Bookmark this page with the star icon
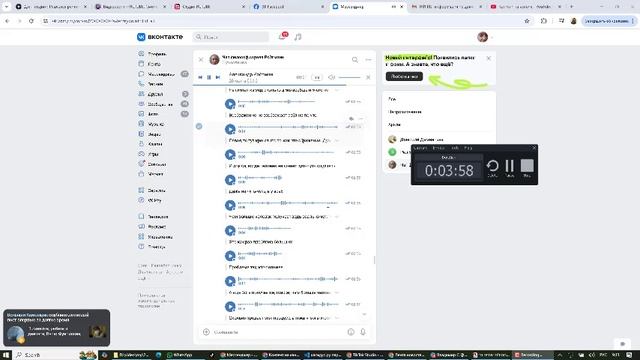 (527, 21)
